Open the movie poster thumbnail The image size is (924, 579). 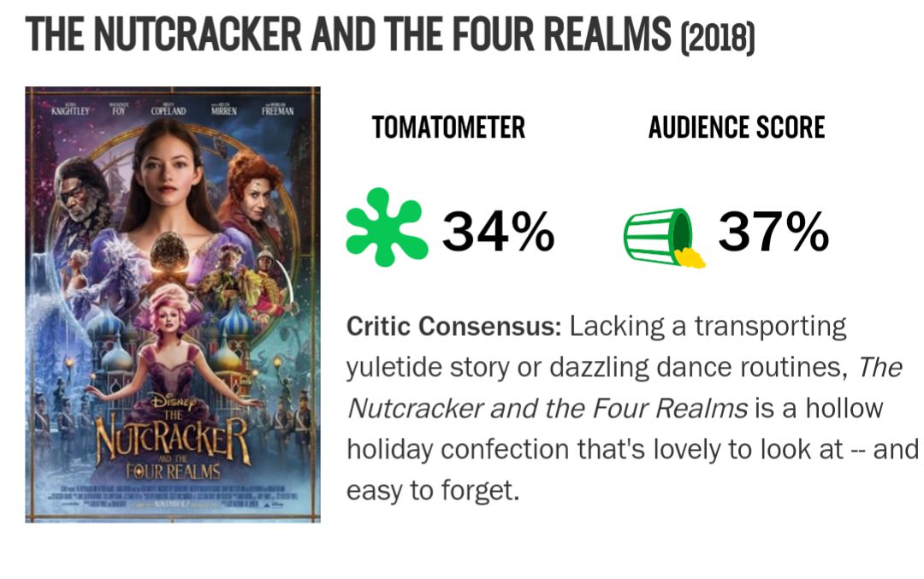pyautogui.click(x=173, y=304)
